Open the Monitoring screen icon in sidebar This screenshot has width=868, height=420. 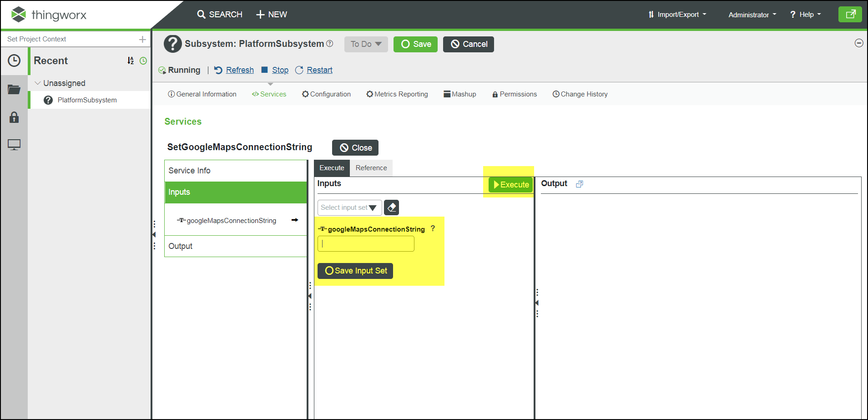pyautogui.click(x=14, y=145)
